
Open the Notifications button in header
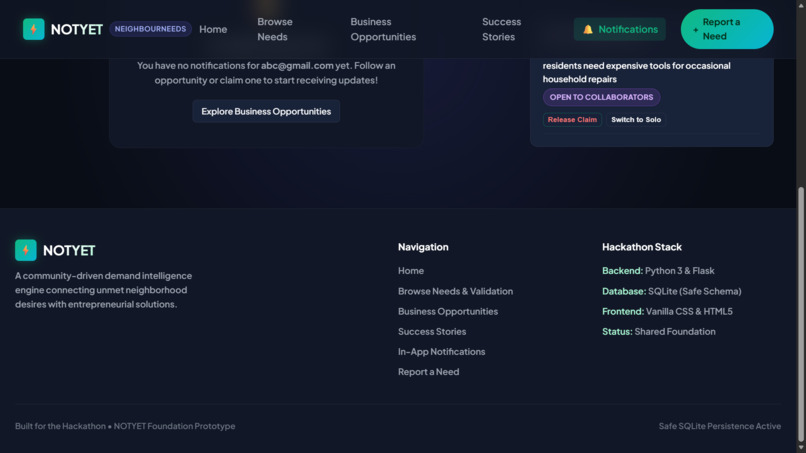(619, 29)
